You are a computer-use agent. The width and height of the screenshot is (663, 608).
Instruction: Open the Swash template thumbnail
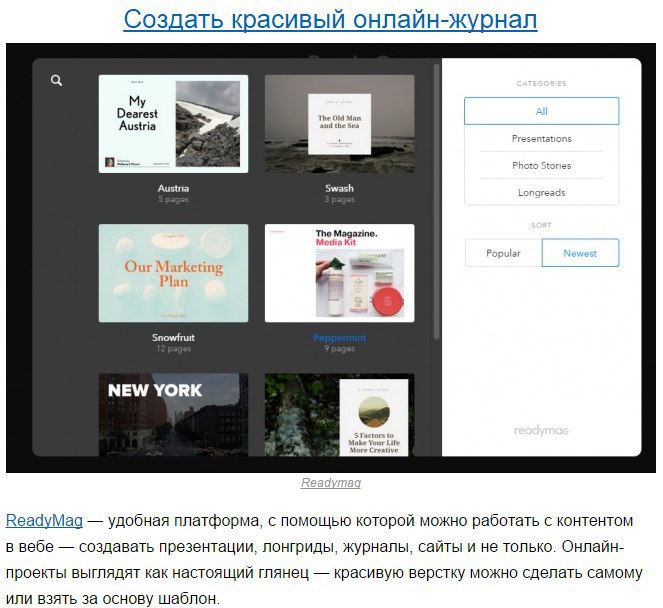(340, 124)
